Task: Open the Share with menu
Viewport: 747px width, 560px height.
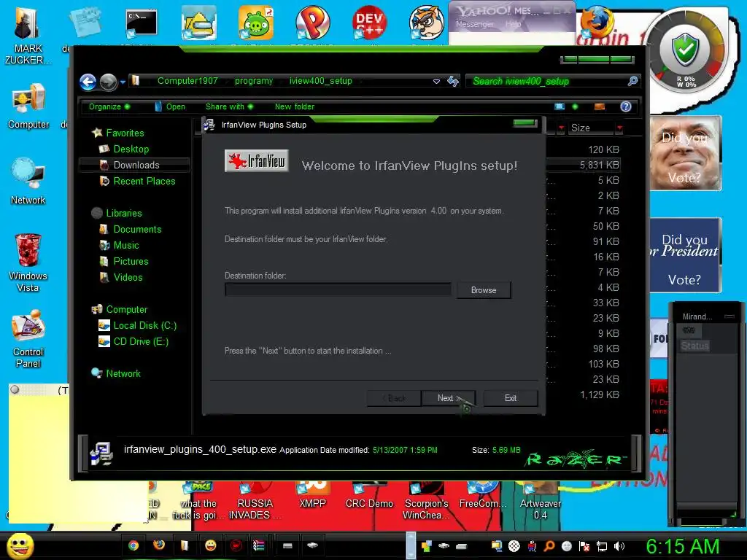Action: point(229,106)
